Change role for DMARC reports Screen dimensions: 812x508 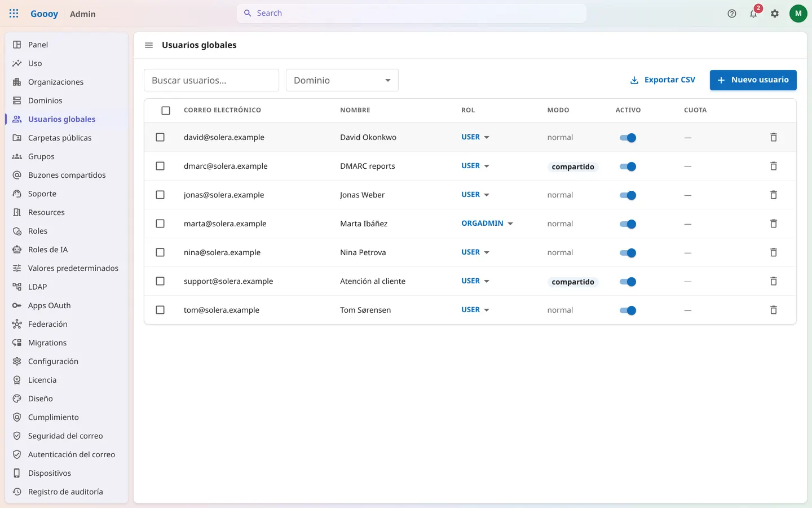click(475, 166)
